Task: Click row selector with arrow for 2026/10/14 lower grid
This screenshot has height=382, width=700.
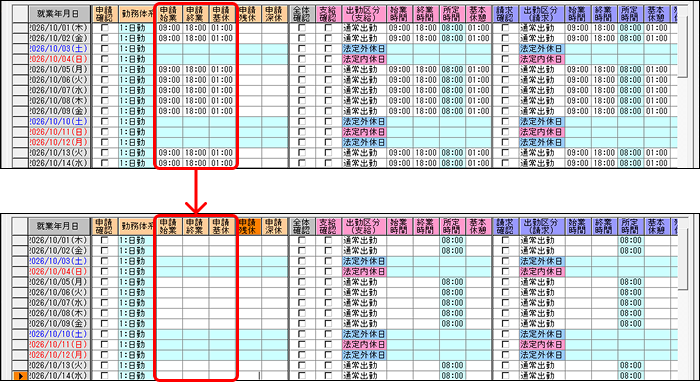Action: [x=20, y=376]
